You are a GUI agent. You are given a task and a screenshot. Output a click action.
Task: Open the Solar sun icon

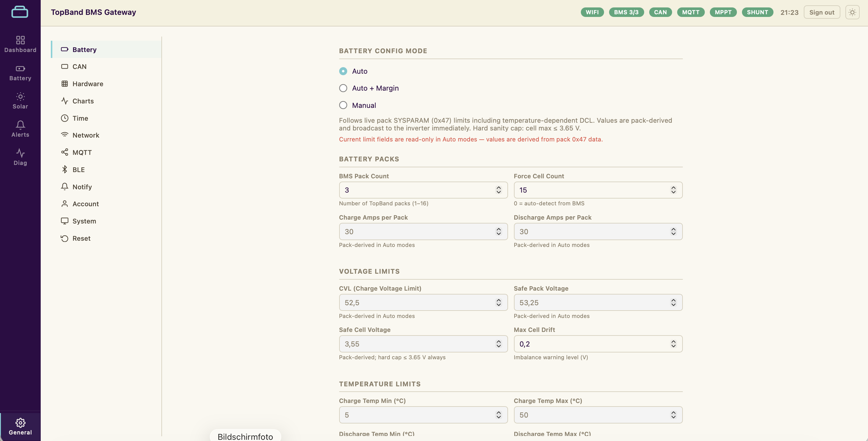[20, 97]
